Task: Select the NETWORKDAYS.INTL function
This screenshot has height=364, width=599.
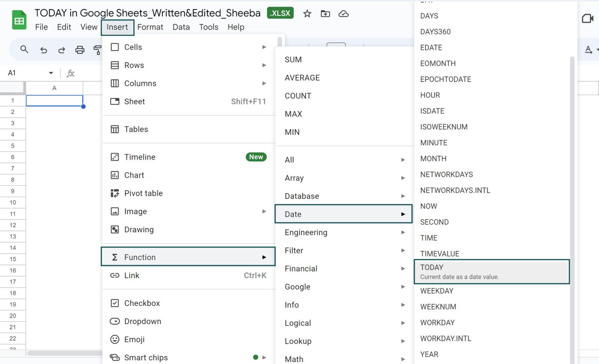Action: (492, 190)
